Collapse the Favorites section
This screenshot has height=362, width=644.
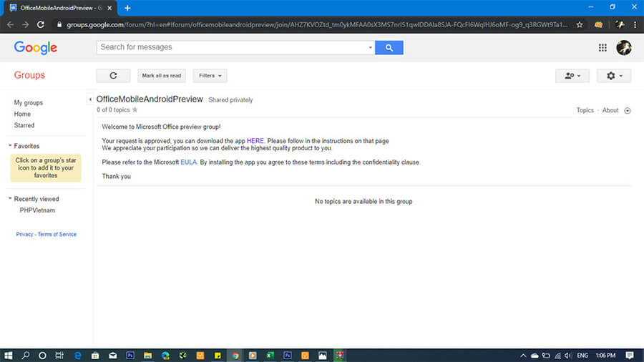[x=10, y=146]
